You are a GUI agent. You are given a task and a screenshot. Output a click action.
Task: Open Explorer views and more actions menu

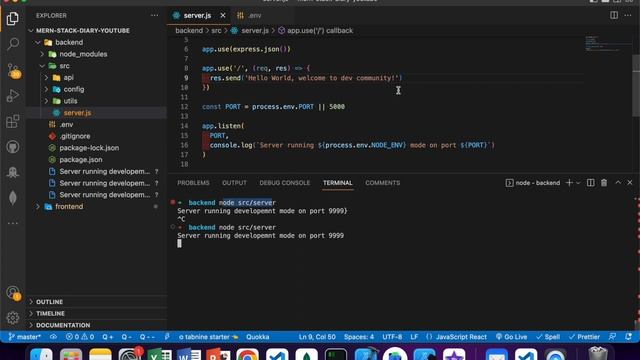pyautogui.click(x=154, y=16)
